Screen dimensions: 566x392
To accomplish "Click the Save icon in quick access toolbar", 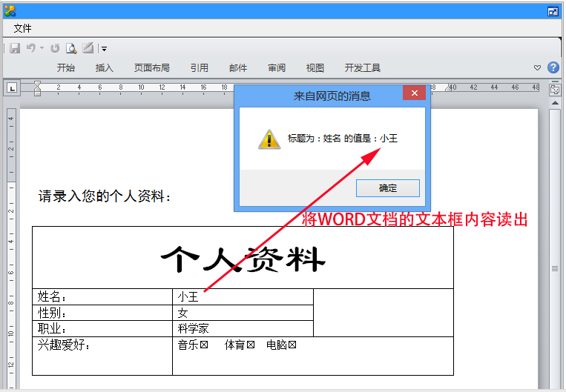I will pyautogui.click(x=15, y=48).
